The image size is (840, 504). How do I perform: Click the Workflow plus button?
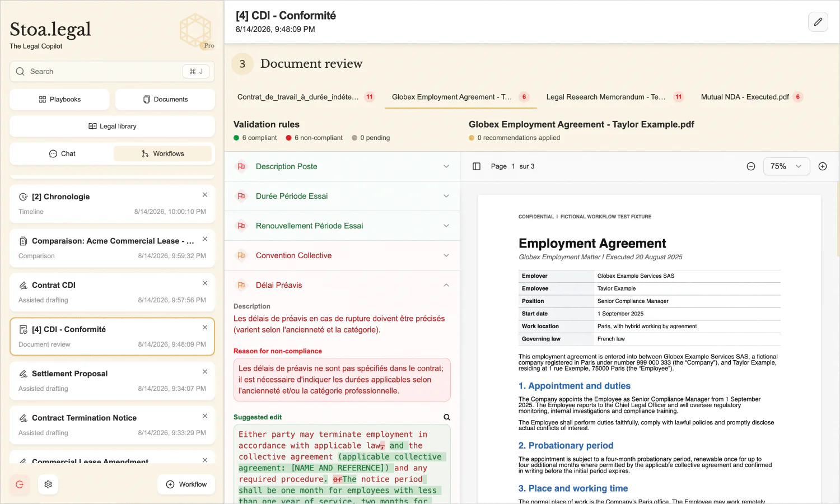(x=186, y=484)
